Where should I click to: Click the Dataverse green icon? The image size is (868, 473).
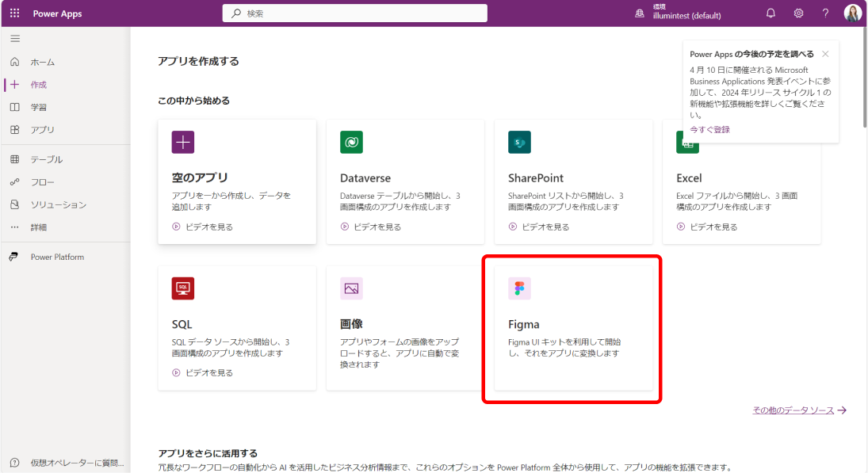(351, 142)
